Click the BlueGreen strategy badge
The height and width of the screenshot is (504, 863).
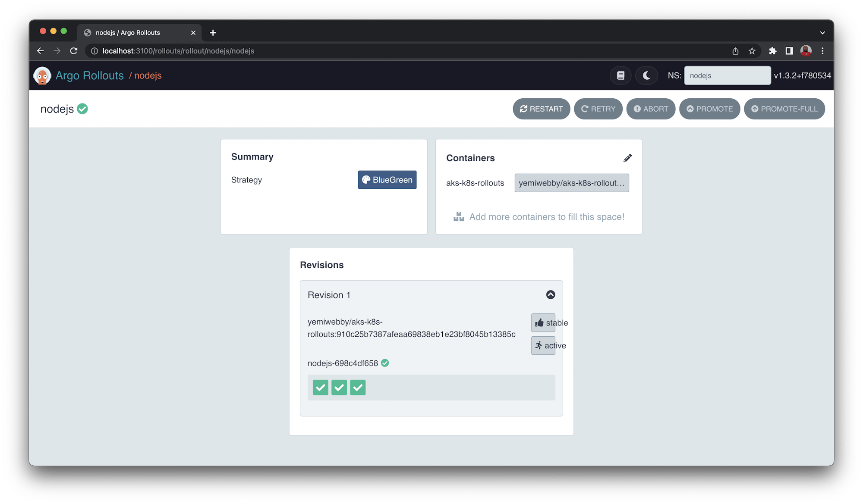tap(387, 180)
